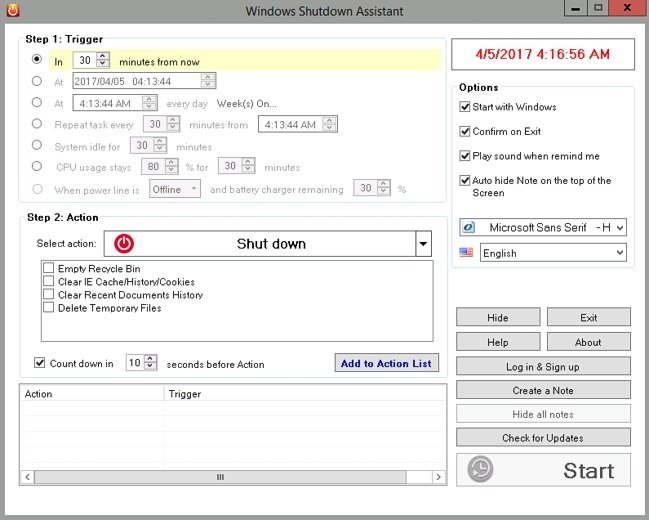This screenshot has height=520, width=649.
Task: Click the clock icon on Start button
Action: coord(480,469)
